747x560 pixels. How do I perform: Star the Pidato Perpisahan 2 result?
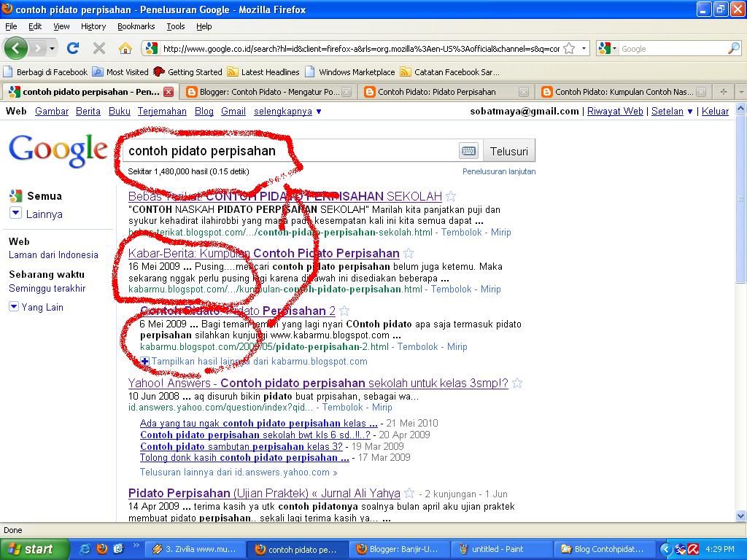(x=344, y=311)
